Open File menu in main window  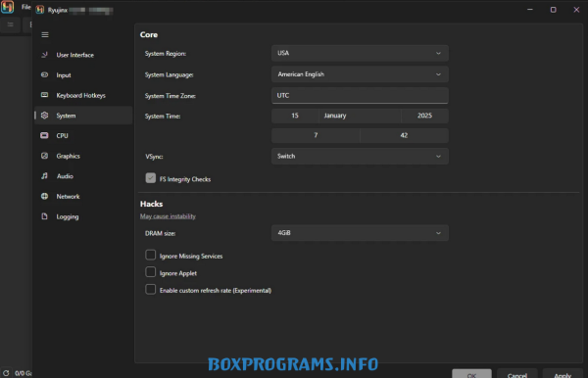[x=25, y=7]
